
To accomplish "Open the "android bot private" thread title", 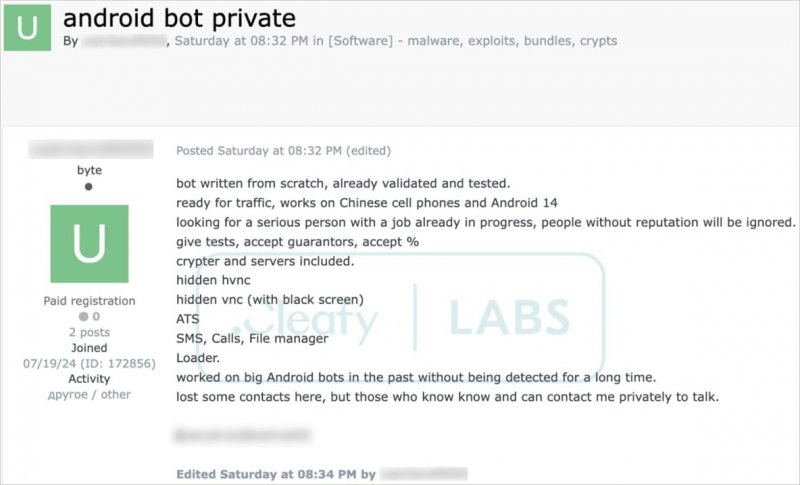I will [x=179, y=17].
